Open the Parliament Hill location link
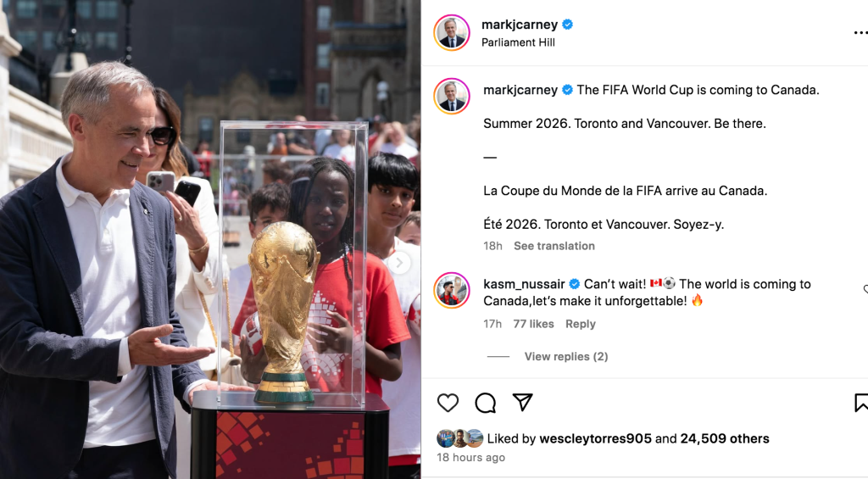 518,42
